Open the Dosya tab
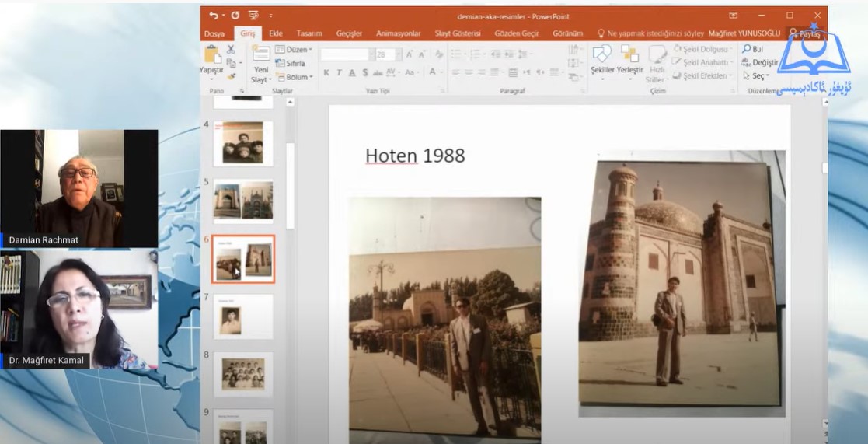This screenshot has height=444, width=868. point(214,33)
